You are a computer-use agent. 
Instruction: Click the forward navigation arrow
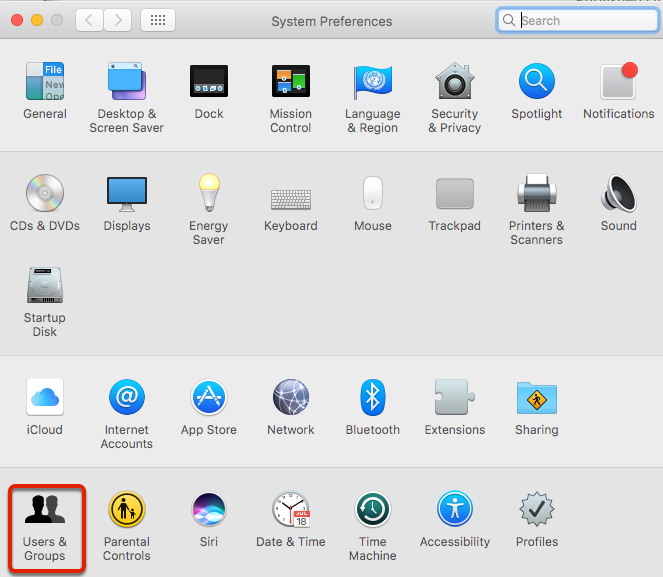118,20
